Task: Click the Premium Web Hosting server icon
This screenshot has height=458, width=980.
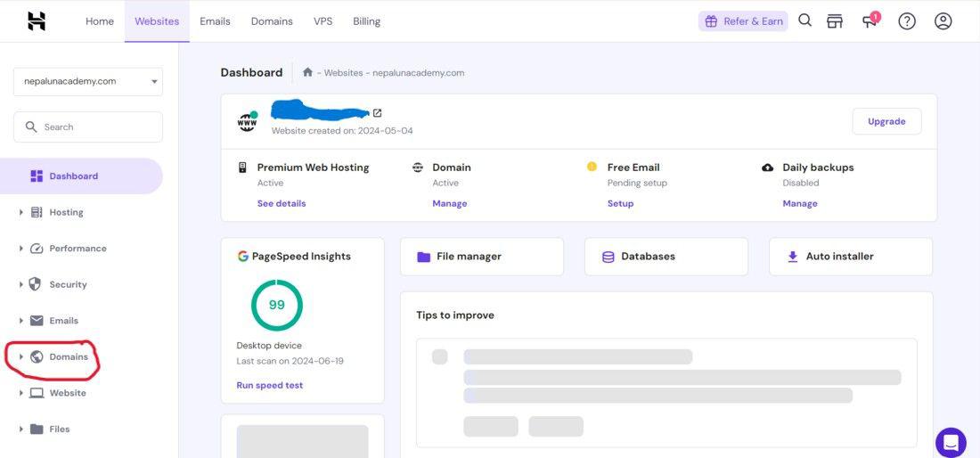Action: pyautogui.click(x=242, y=168)
